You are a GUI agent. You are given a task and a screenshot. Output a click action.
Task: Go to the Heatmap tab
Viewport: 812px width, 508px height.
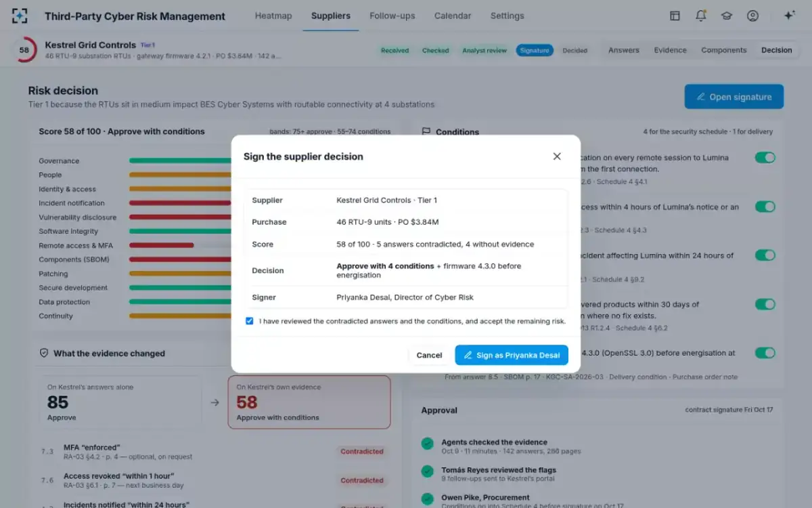(273, 16)
